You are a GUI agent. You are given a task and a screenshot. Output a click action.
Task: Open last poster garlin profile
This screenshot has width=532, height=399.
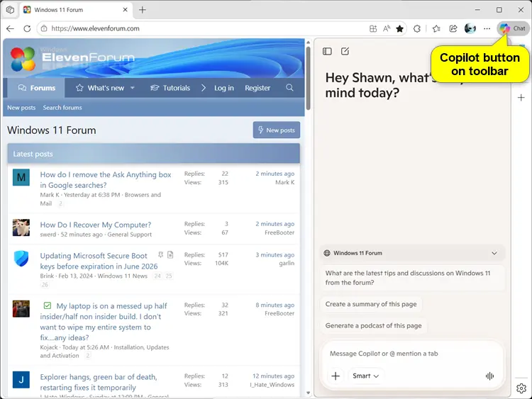(x=287, y=263)
